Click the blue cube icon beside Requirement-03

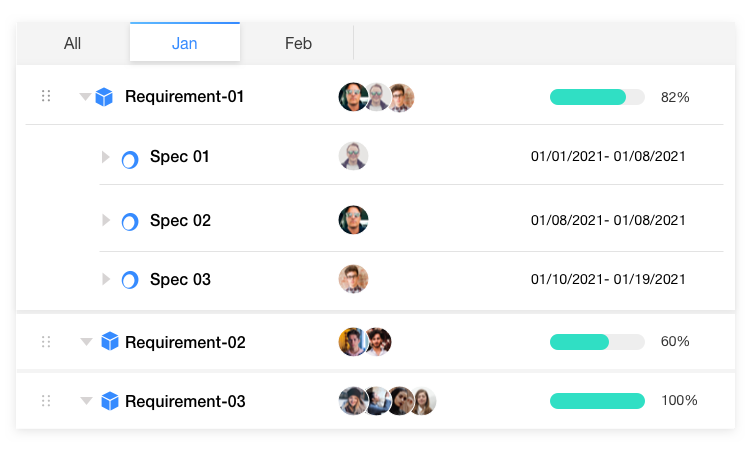pyautogui.click(x=110, y=402)
